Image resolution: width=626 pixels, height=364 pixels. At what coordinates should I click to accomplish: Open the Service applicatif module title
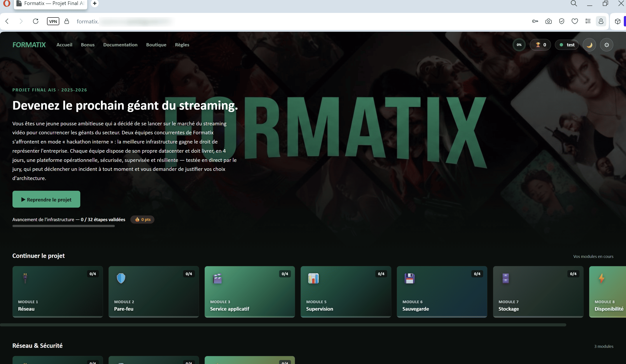tap(229, 309)
